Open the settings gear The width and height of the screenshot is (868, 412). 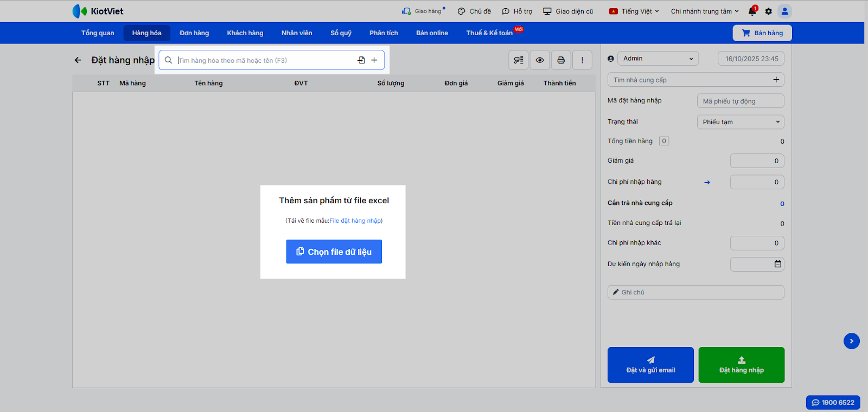click(x=768, y=11)
